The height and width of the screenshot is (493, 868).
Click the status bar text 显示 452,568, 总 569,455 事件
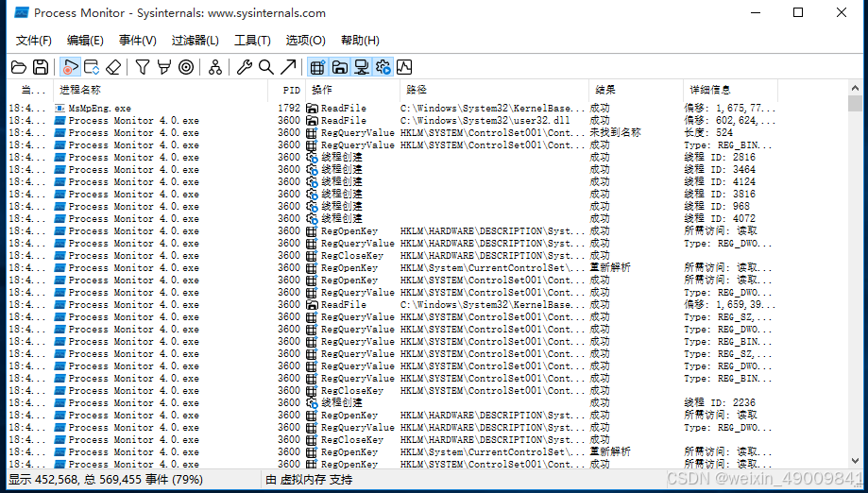coord(105,480)
